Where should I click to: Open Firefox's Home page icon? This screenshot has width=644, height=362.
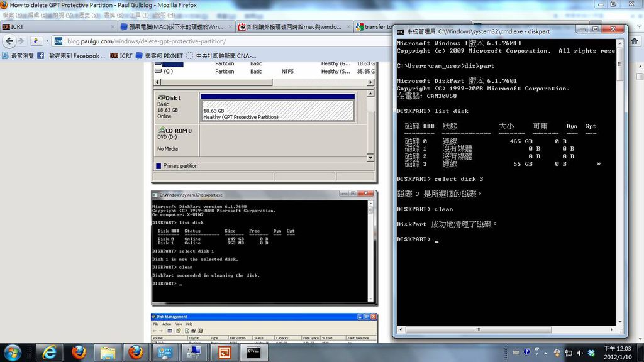(635, 41)
